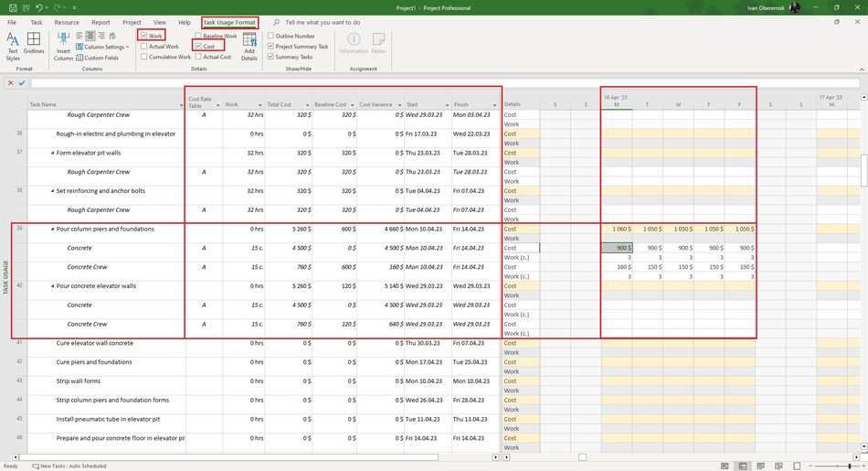Switch to Gantt Chart view in status bar
The height and width of the screenshot is (471, 868).
click(x=725, y=466)
